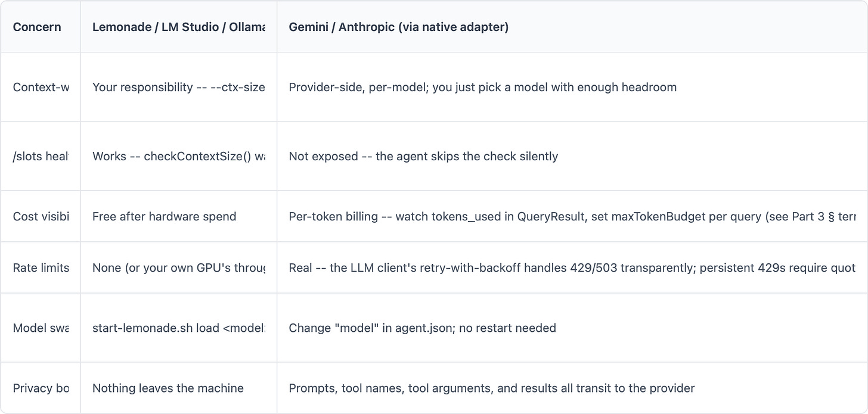Select the Change "model" in agent.json cell

572,328
